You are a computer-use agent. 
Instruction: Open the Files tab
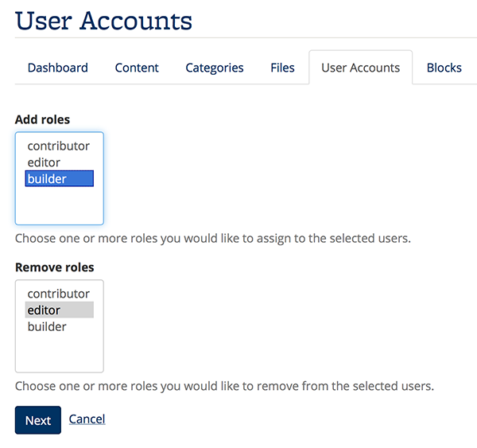click(282, 68)
